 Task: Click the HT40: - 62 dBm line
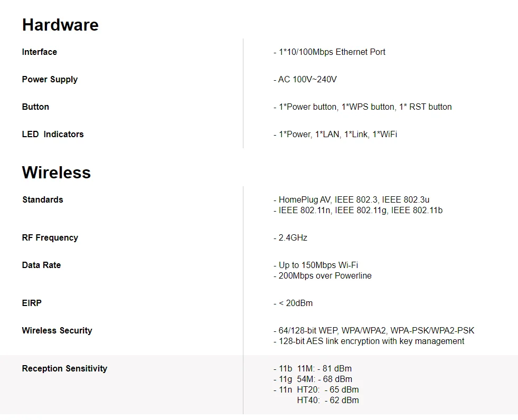(327, 400)
